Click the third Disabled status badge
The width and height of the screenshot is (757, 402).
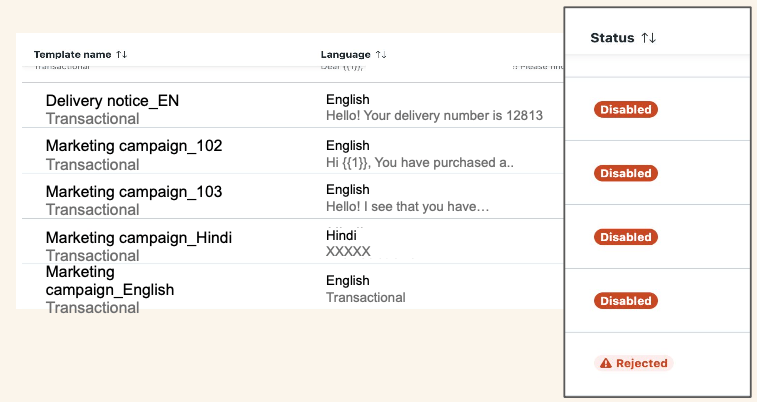point(626,237)
